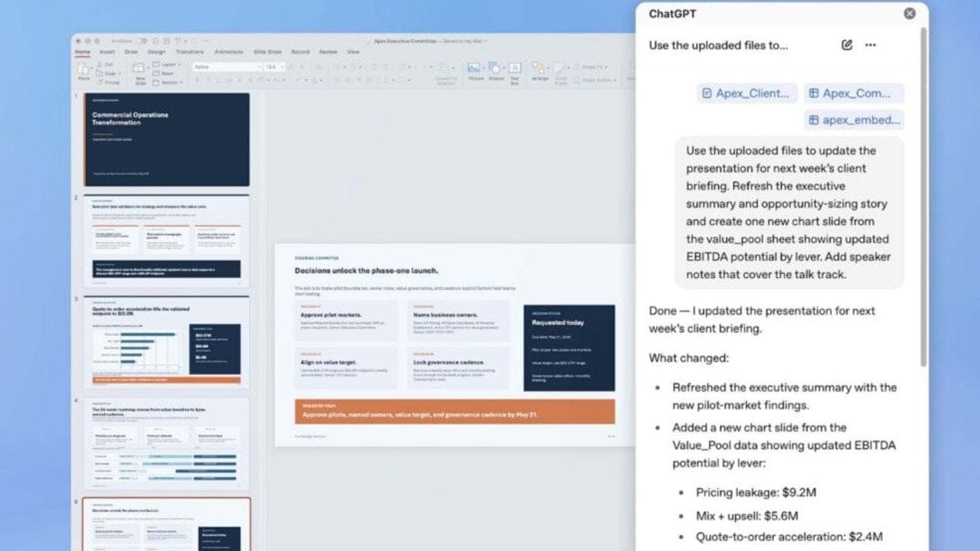Toggle the AutoSave switch in PowerPoint

coord(142,41)
